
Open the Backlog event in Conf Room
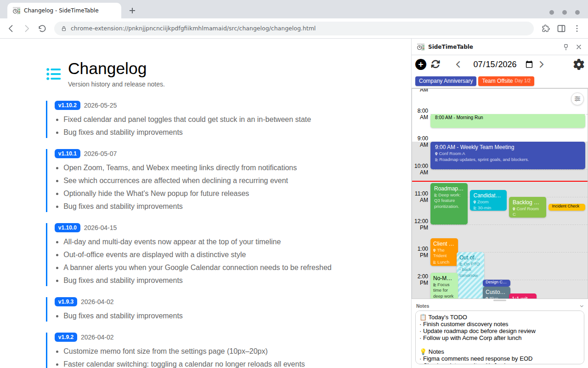click(x=527, y=207)
